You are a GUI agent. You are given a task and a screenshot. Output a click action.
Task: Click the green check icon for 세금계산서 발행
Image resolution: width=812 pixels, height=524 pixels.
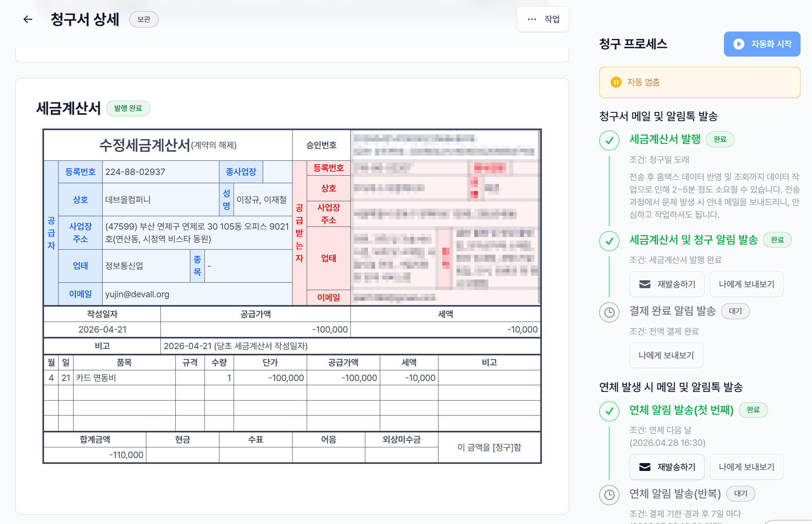pos(609,140)
